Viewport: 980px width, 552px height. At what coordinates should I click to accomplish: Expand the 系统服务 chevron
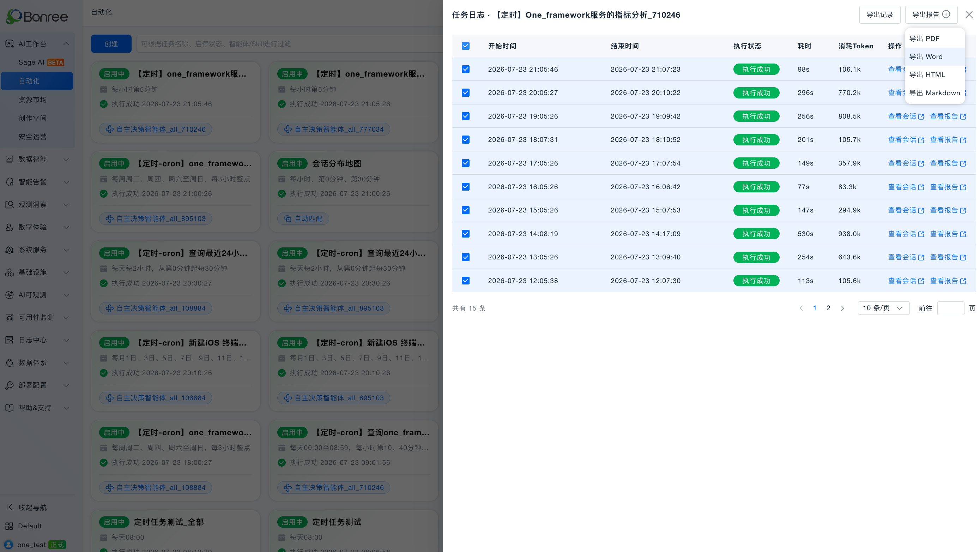click(66, 250)
